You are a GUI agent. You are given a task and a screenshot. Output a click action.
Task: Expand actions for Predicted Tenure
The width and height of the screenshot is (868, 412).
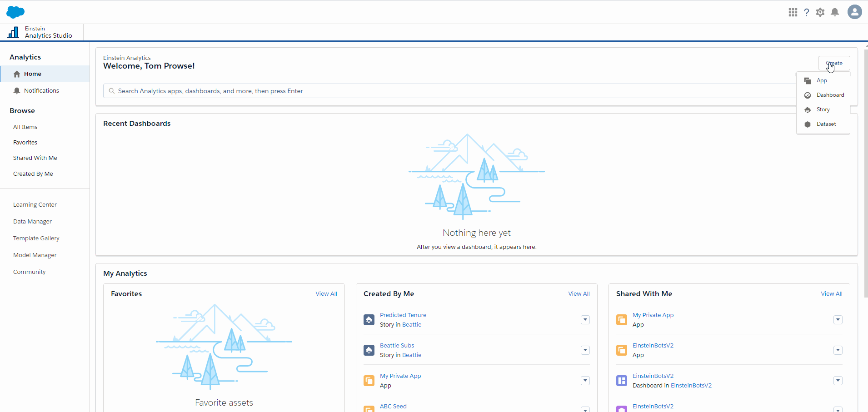coord(585,320)
